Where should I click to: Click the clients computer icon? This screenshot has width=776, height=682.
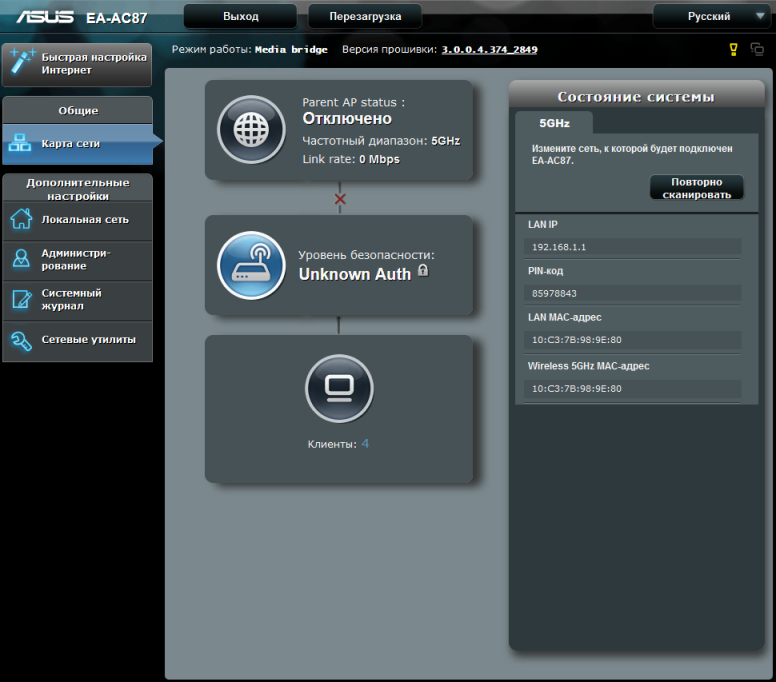tap(340, 388)
